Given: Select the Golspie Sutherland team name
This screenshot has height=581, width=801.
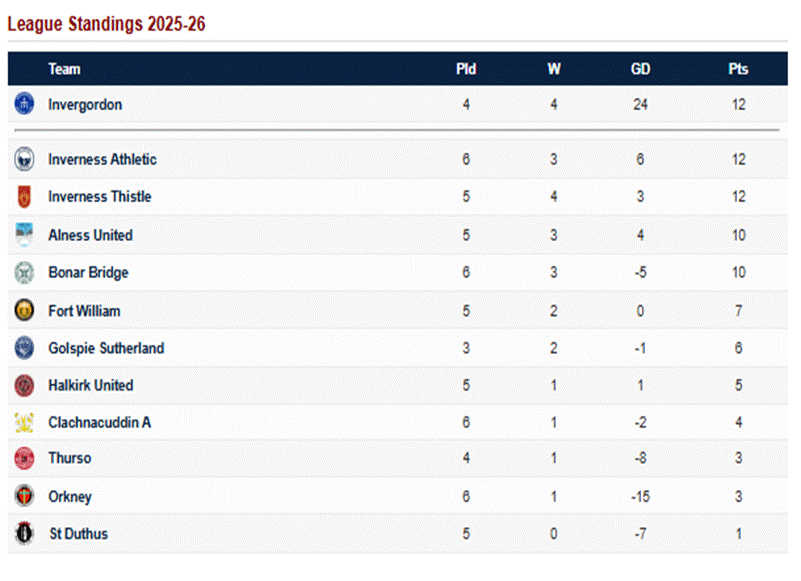Looking at the screenshot, I should [106, 348].
